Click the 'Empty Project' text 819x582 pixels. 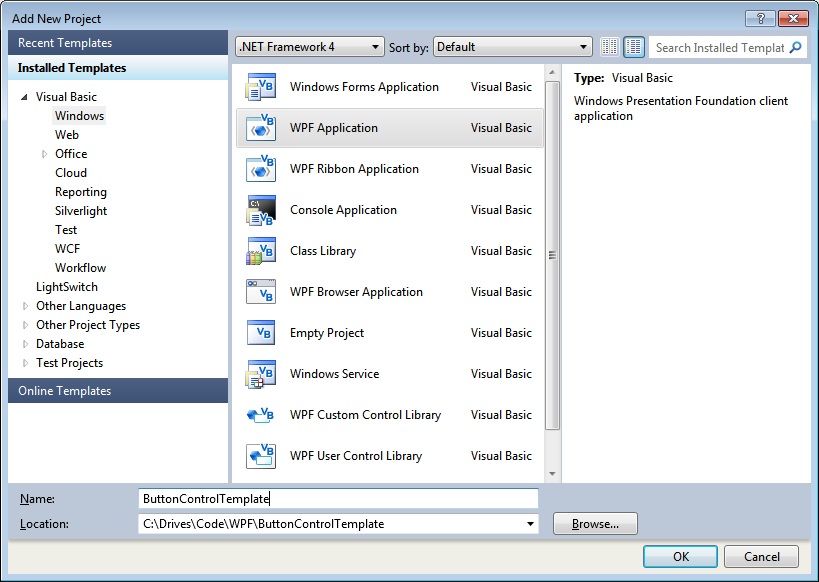click(x=327, y=333)
